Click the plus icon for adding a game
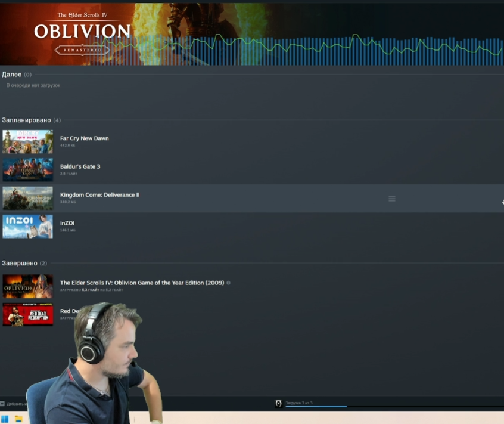Screen dimensions: 504x424 (x=2, y=403)
